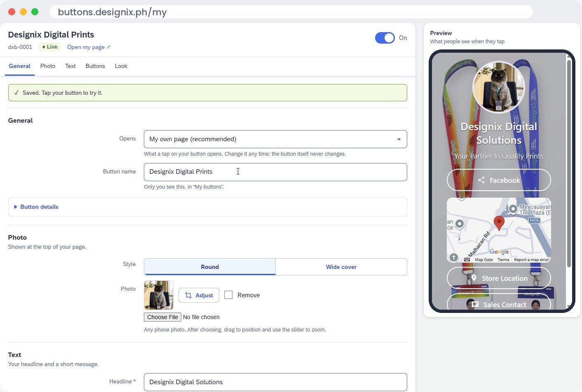582x392 pixels.
Task: Click the saved checkmark icon in banner
Action: point(16,93)
